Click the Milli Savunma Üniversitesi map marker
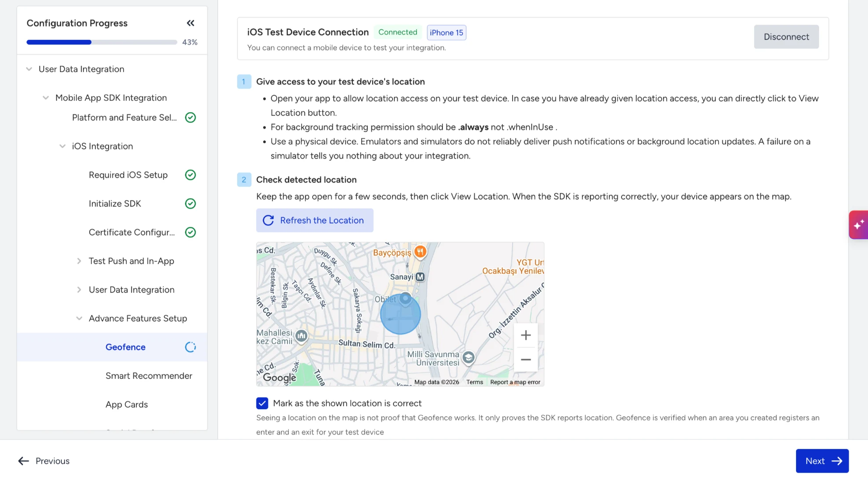Image resolution: width=868 pixels, height=482 pixels. point(468,358)
